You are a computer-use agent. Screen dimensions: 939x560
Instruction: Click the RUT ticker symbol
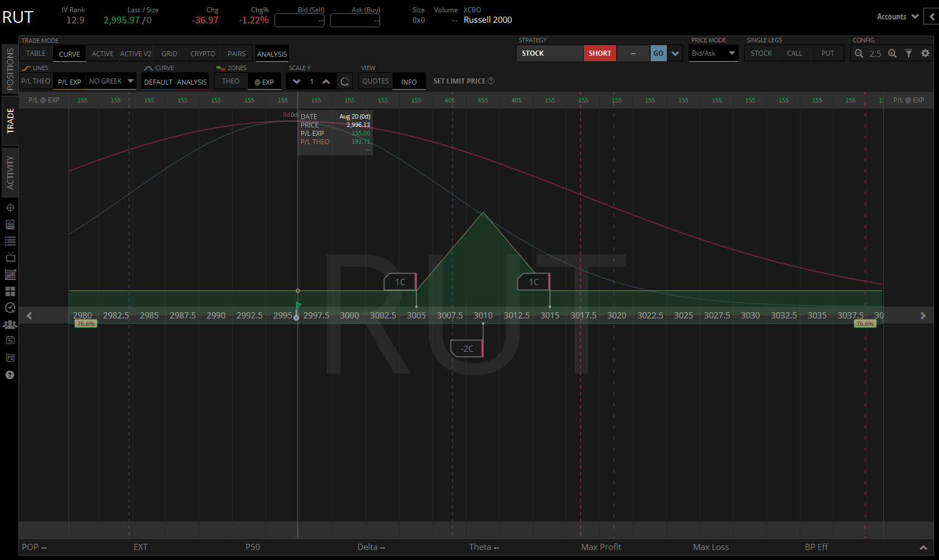point(18,17)
